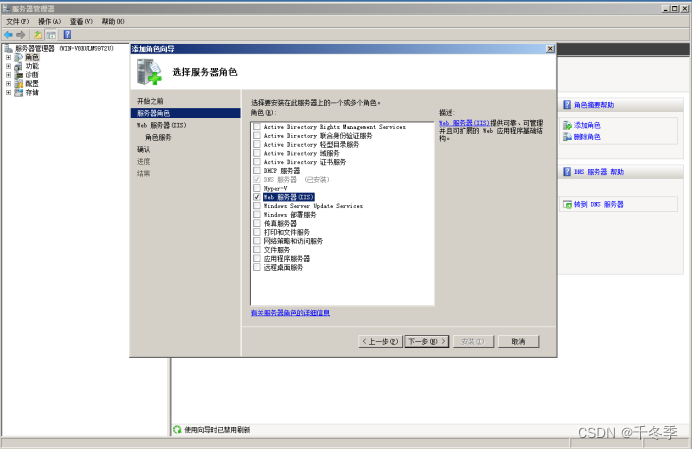Click the 转到 DNS 服务器 icon

tap(567, 204)
